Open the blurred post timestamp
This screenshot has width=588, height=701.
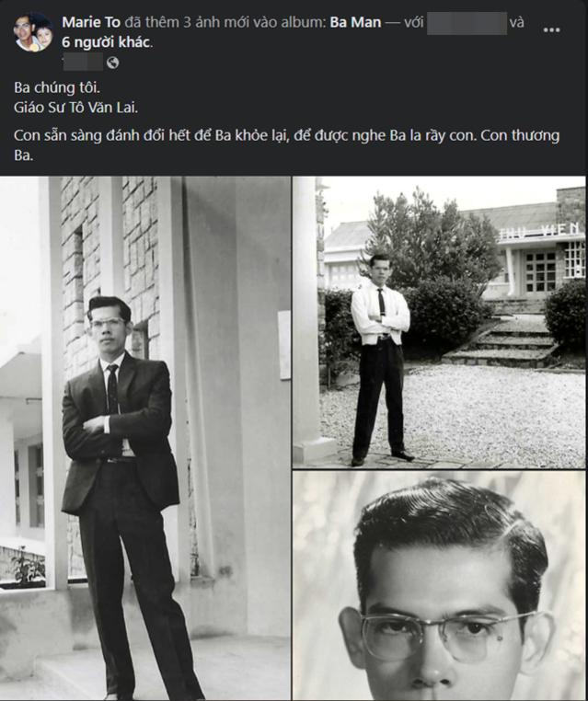83,63
